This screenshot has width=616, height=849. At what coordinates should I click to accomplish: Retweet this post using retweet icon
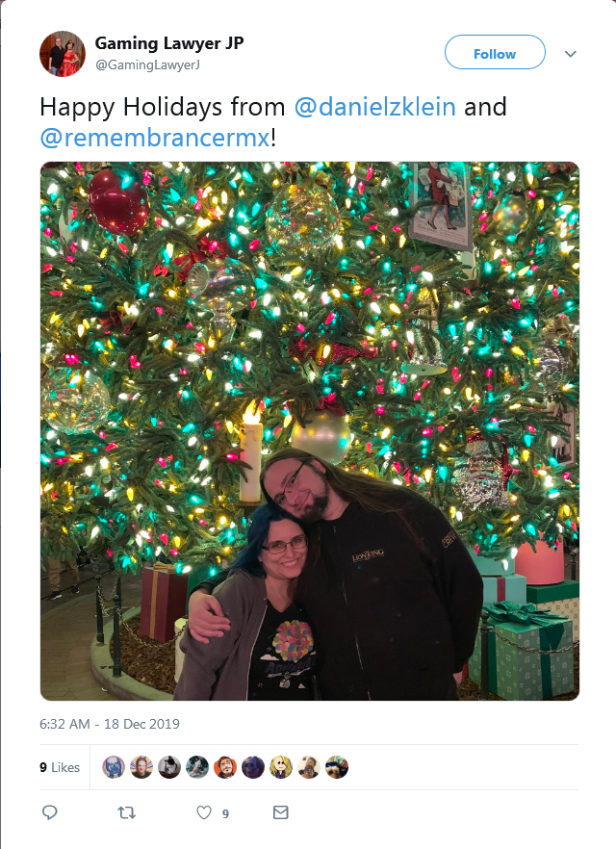coord(127,812)
